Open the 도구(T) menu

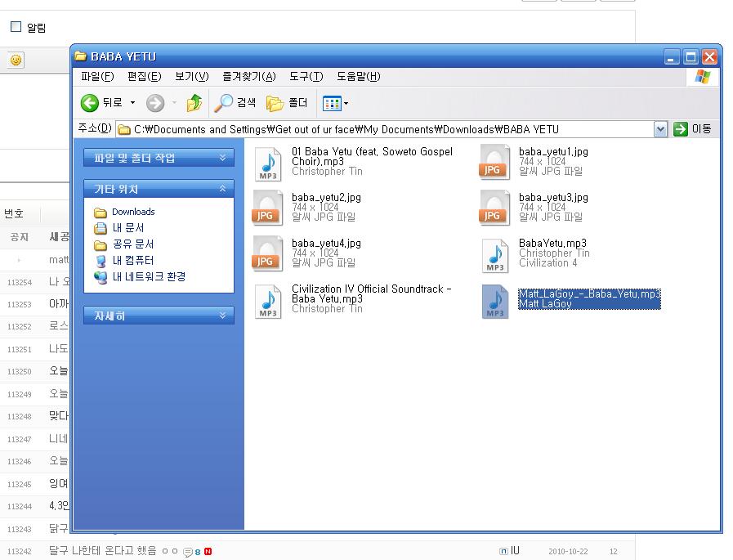306,76
